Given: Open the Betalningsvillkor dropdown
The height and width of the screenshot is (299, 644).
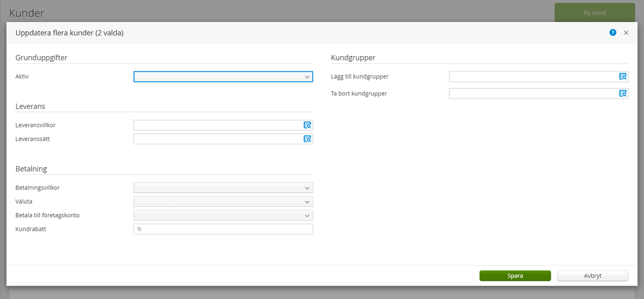Looking at the screenshot, I should coord(223,188).
